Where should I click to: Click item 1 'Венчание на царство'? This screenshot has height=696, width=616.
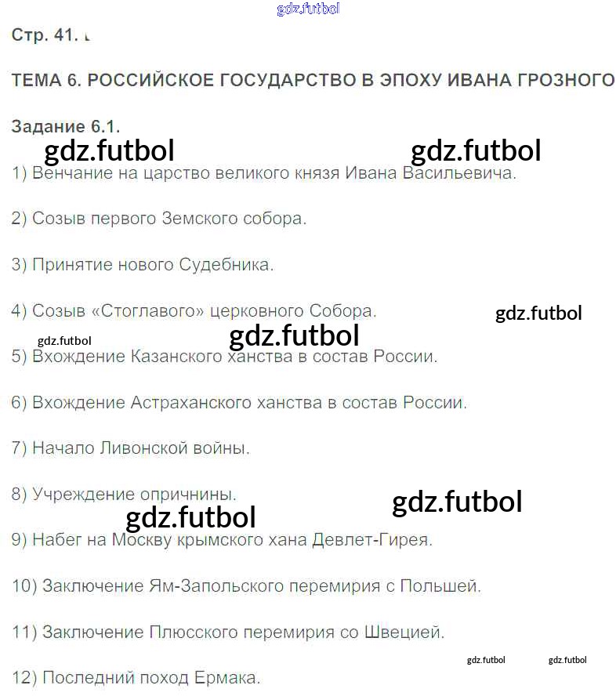click(264, 173)
